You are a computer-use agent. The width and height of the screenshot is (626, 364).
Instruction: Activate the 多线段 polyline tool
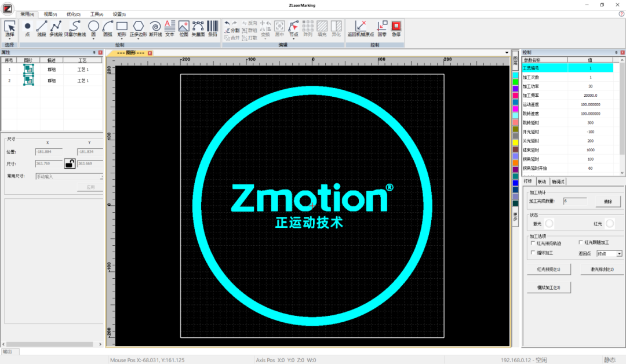click(56, 28)
